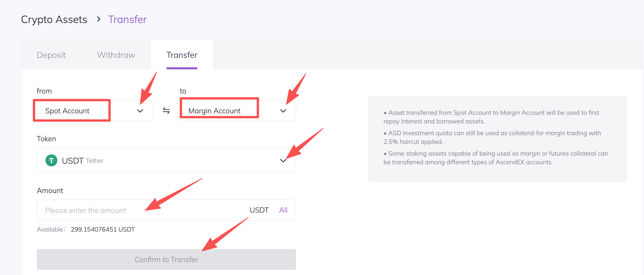Click the available balance 299.154076451 USDT
The image size is (644, 275).
103,230
